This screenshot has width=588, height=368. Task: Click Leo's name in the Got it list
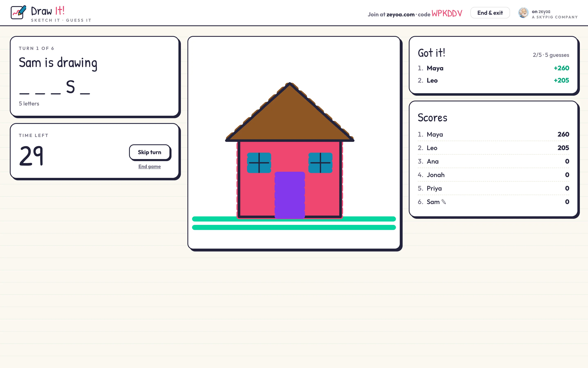(x=432, y=81)
